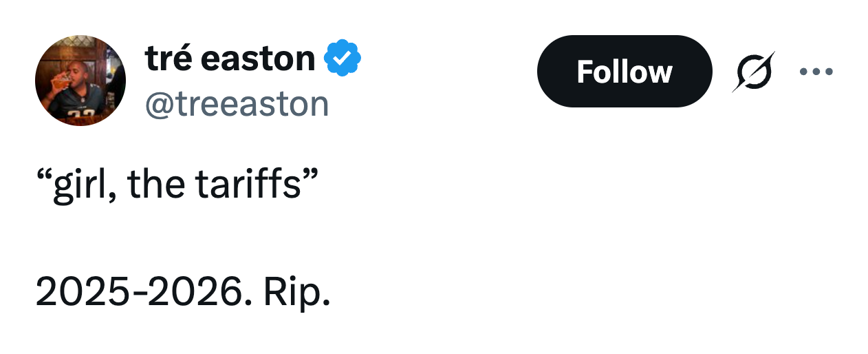Click the blue verified checkmark badge
868x354 pixels.
point(343,59)
